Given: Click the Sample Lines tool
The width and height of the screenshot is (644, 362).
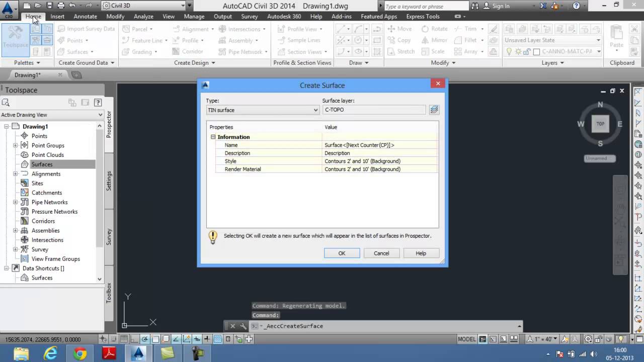Looking at the screenshot, I should pyautogui.click(x=298, y=40).
